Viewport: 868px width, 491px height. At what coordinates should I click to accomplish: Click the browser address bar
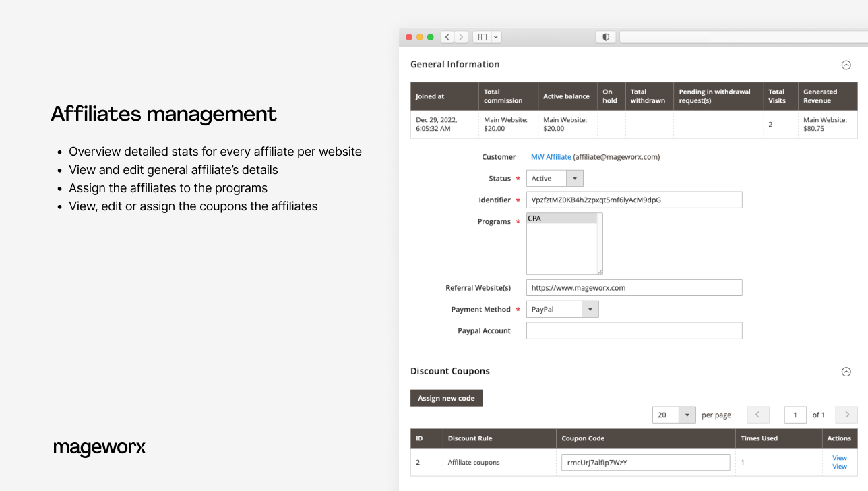click(741, 37)
